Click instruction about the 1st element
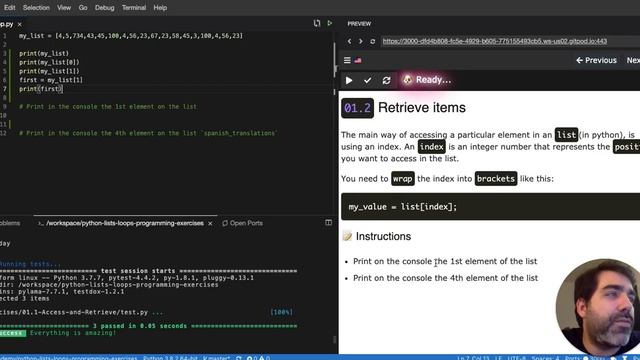This screenshot has height=360, width=640. click(445, 261)
